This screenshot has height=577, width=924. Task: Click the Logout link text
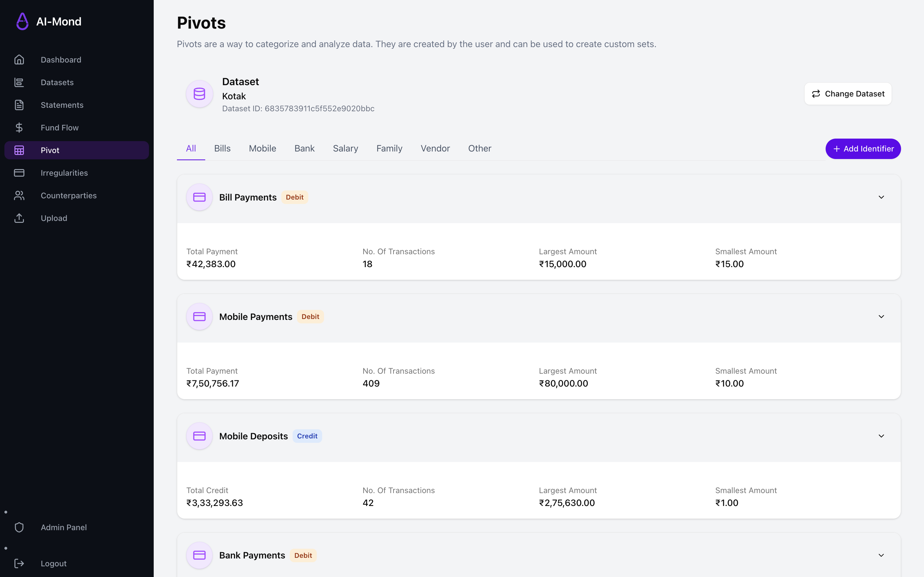(x=54, y=563)
